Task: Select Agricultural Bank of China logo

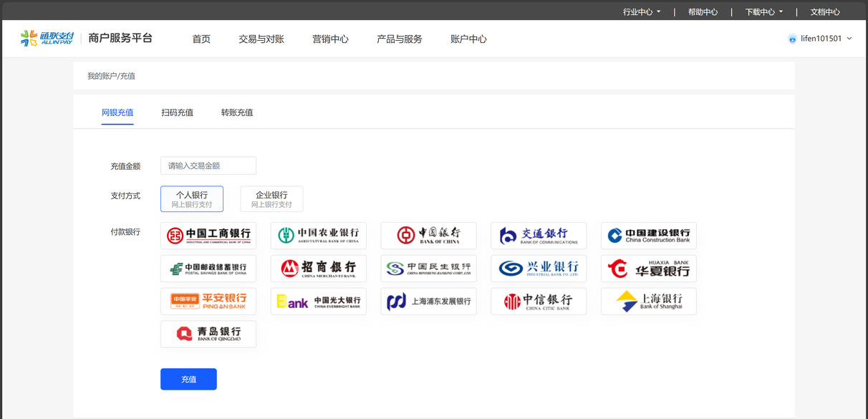Action: pyautogui.click(x=319, y=236)
